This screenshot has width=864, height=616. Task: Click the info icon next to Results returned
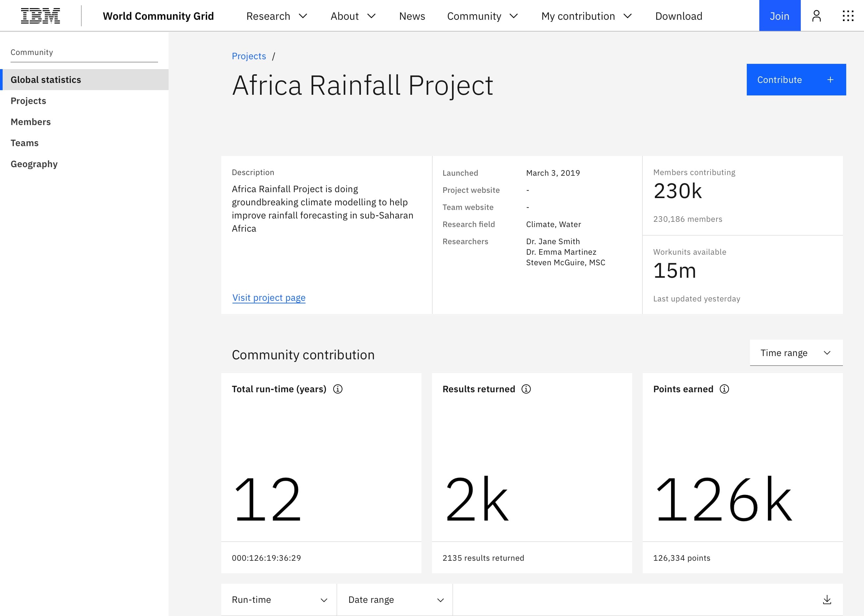click(x=527, y=389)
